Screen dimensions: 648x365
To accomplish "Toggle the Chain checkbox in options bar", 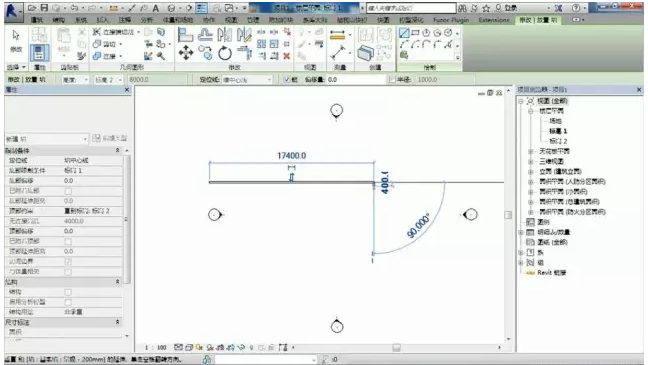I will coord(287,79).
